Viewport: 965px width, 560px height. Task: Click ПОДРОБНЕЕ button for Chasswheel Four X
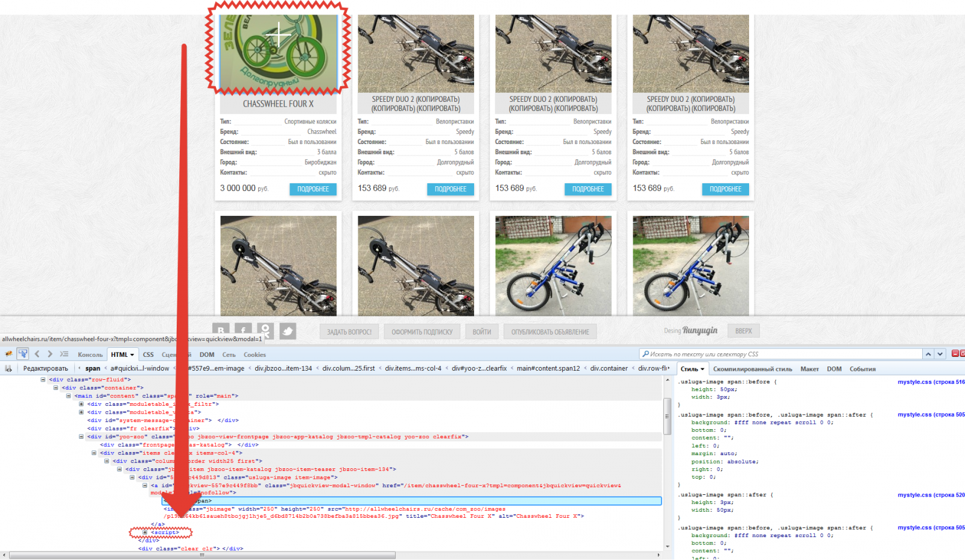point(313,189)
